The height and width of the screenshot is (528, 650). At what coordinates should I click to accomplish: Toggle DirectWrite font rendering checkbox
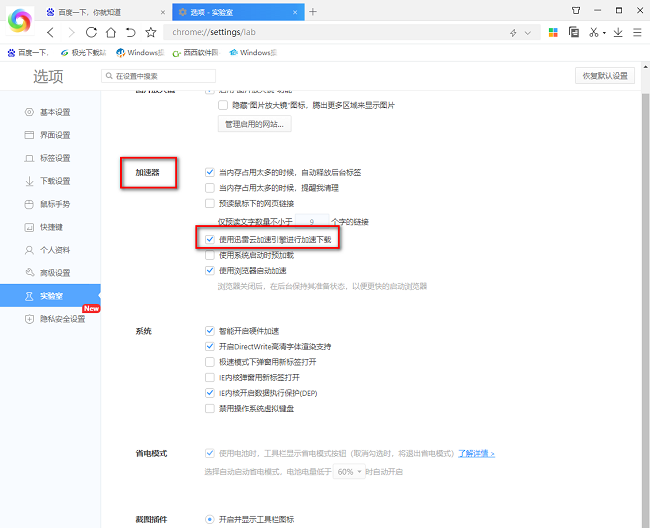[x=210, y=346]
